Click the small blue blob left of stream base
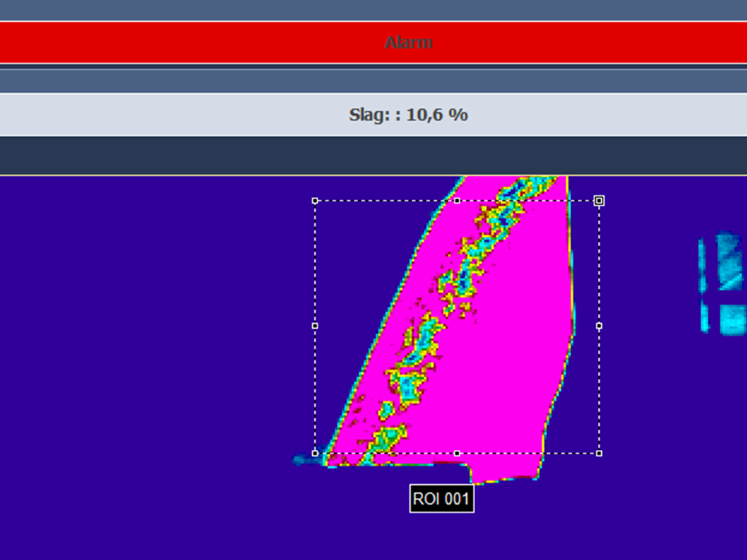 (302, 459)
